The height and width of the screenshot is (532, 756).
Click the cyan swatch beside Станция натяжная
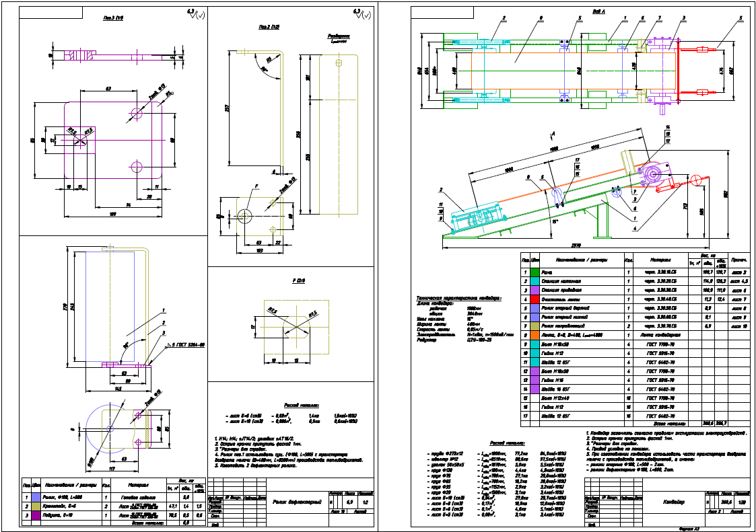click(x=535, y=281)
